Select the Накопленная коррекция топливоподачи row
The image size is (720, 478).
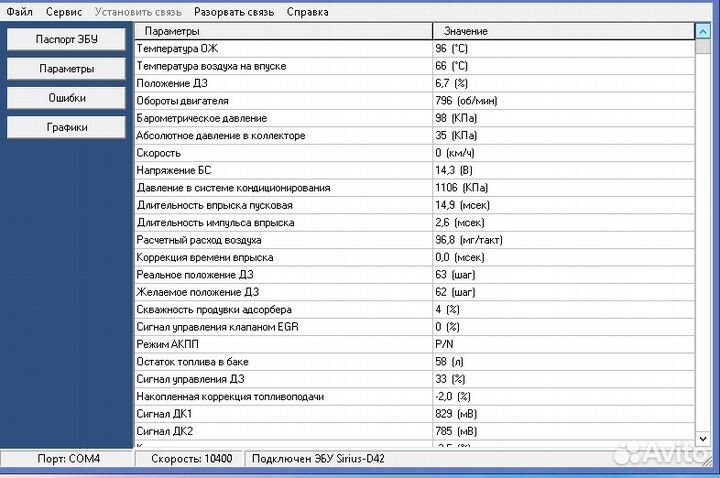tap(415, 397)
